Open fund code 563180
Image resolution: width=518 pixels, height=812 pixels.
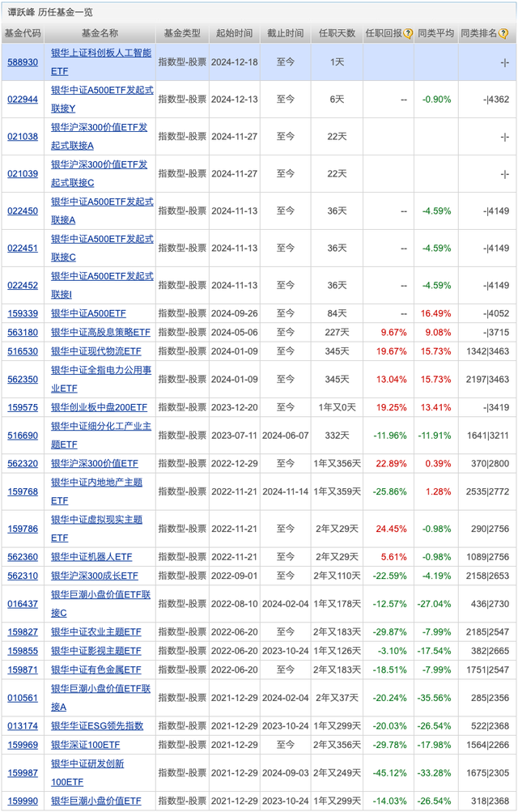pyautogui.click(x=23, y=333)
